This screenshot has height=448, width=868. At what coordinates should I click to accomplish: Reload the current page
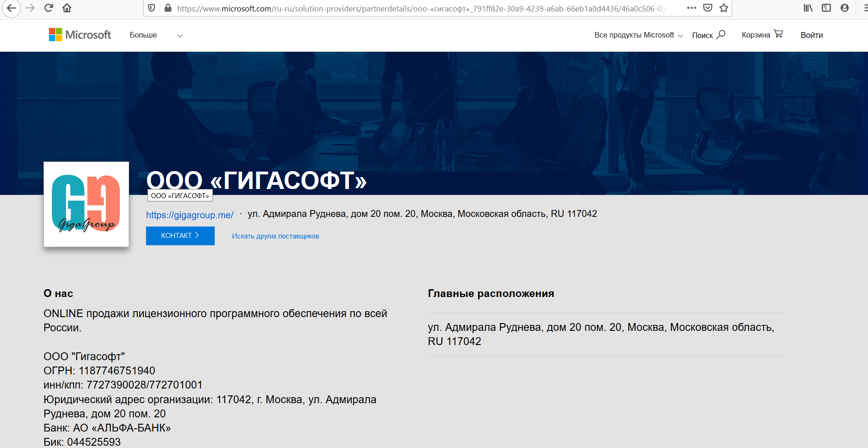[49, 8]
